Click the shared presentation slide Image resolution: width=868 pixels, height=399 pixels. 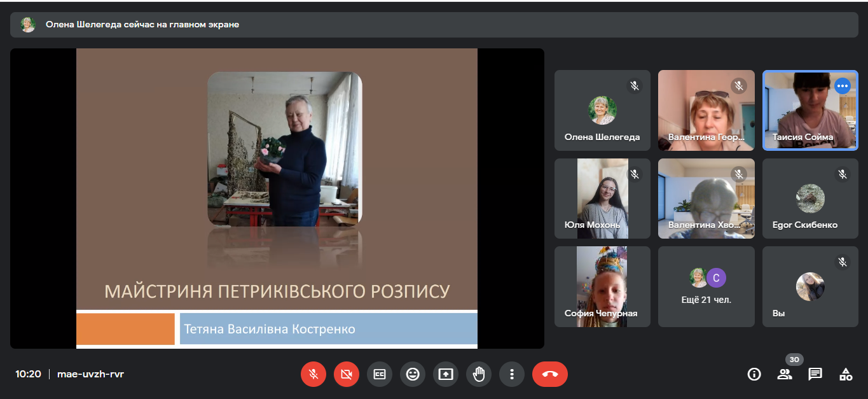coord(277,199)
